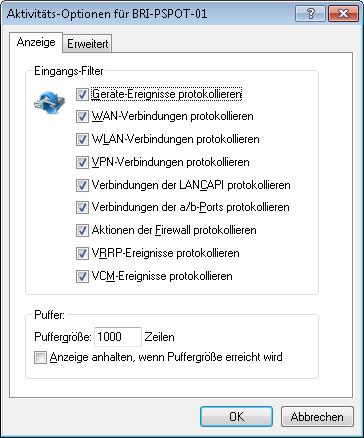The width and height of the screenshot is (364, 438).
Task: Toggle VPN-Verbindungen protokollieren checkbox
Action: [x=82, y=162]
